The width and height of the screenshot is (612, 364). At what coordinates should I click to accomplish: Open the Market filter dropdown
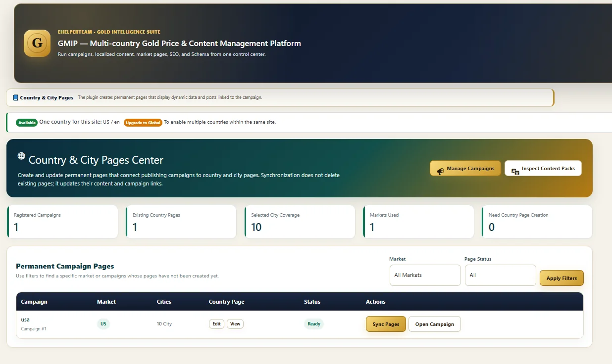425,275
